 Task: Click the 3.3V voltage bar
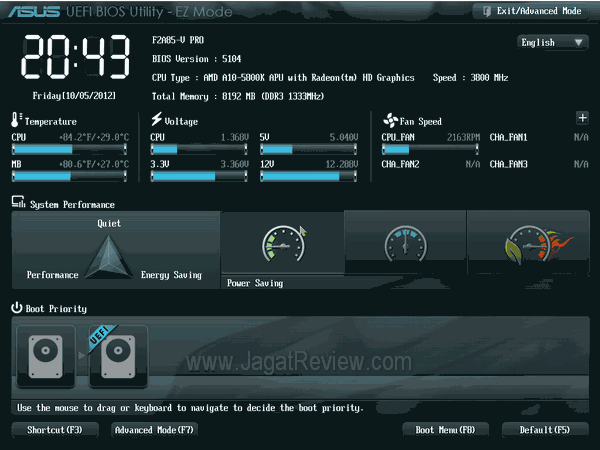click(199, 176)
